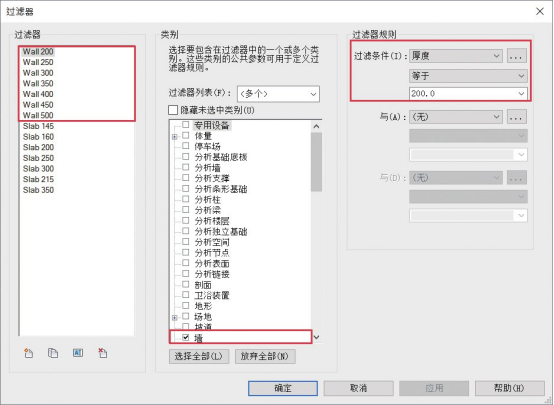554x405 pixels.
Task: Enable 隐藏未选中类别 checkbox
Action: (x=173, y=110)
